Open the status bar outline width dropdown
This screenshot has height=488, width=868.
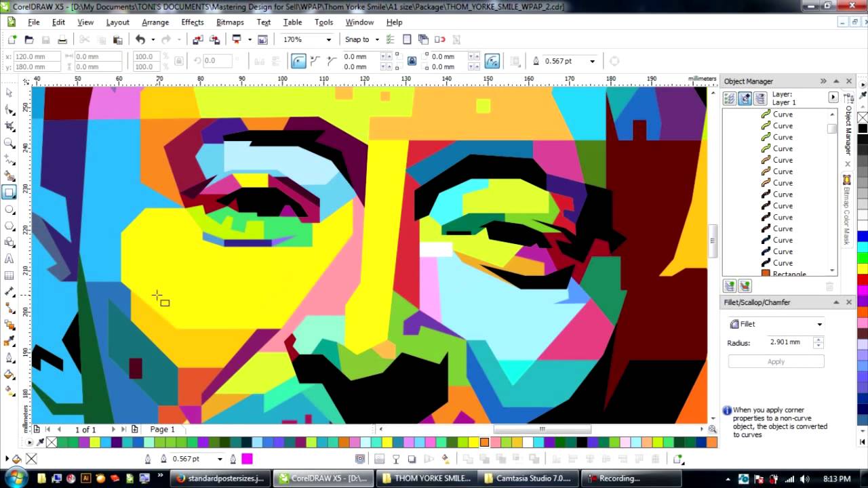click(219, 459)
